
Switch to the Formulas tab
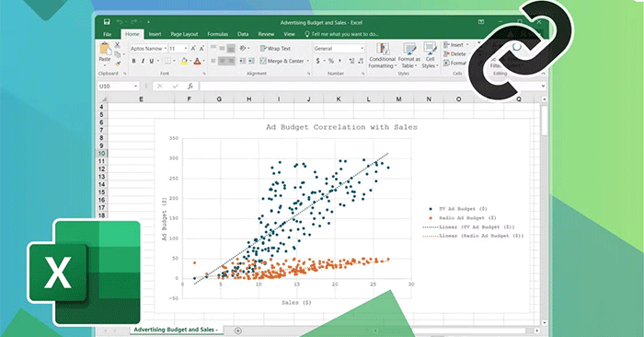(218, 34)
